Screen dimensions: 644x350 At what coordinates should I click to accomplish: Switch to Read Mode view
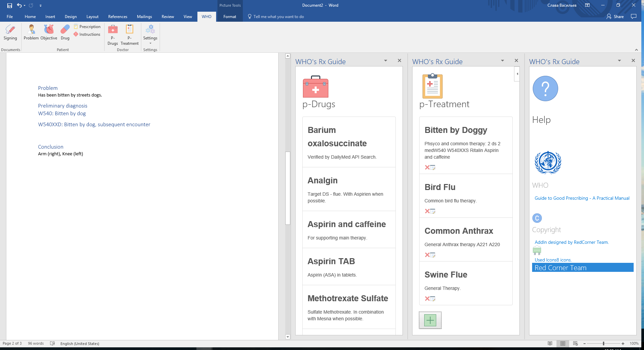click(x=550, y=343)
